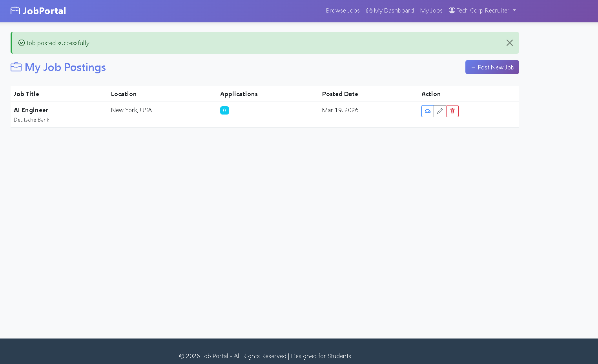Click the 'Posted Date' column header
The image size is (598, 364).
pos(340,94)
